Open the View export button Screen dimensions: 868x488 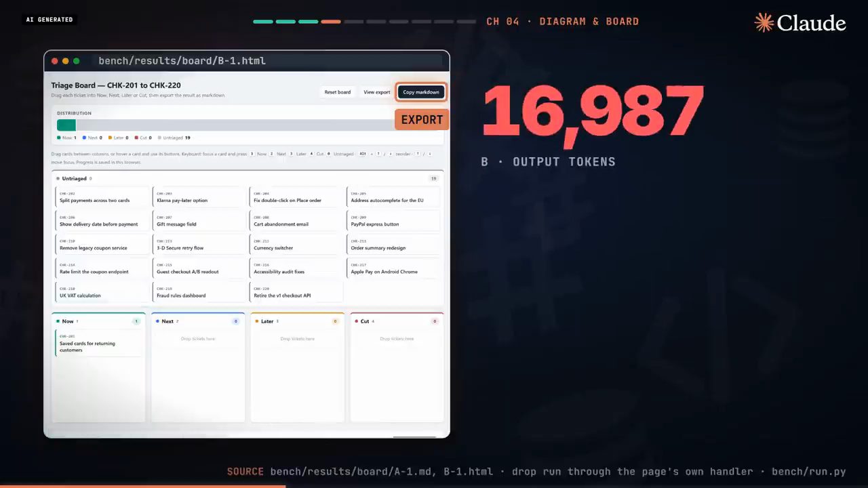click(376, 92)
